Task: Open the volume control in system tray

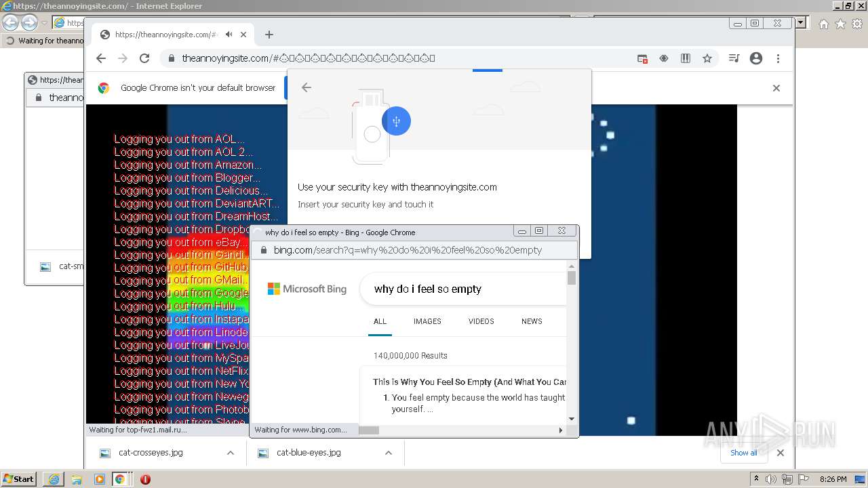Action: pyautogui.click(x=771, y=479)
